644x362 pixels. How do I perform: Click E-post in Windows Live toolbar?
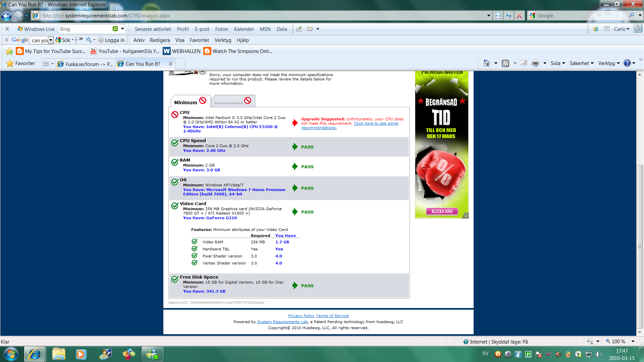(202, 29)
